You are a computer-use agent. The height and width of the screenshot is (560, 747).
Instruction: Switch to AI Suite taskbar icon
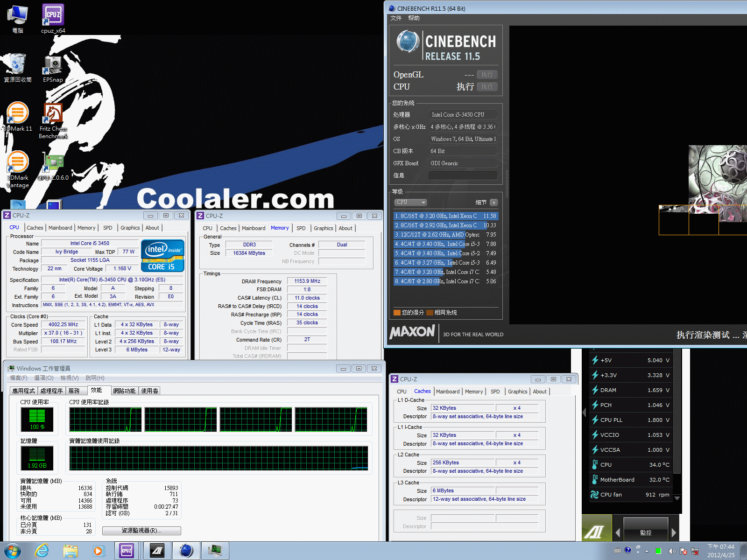coord(157,551)
